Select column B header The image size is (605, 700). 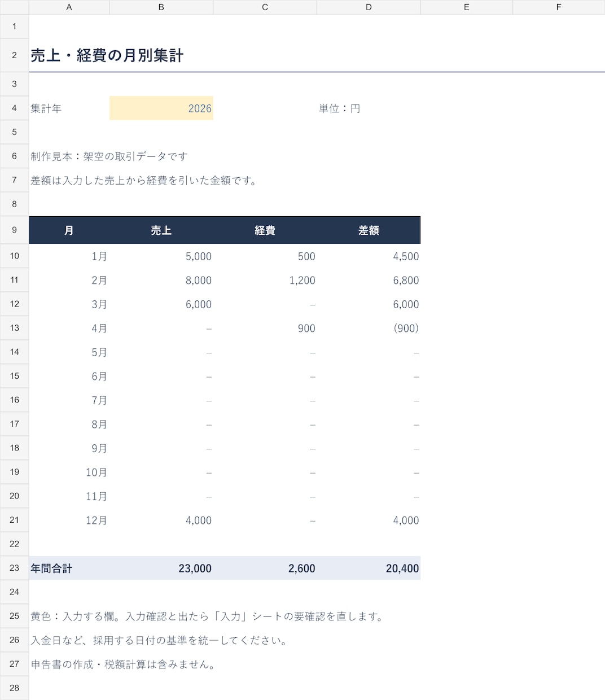pyautogui.click(x=161, y=7)
